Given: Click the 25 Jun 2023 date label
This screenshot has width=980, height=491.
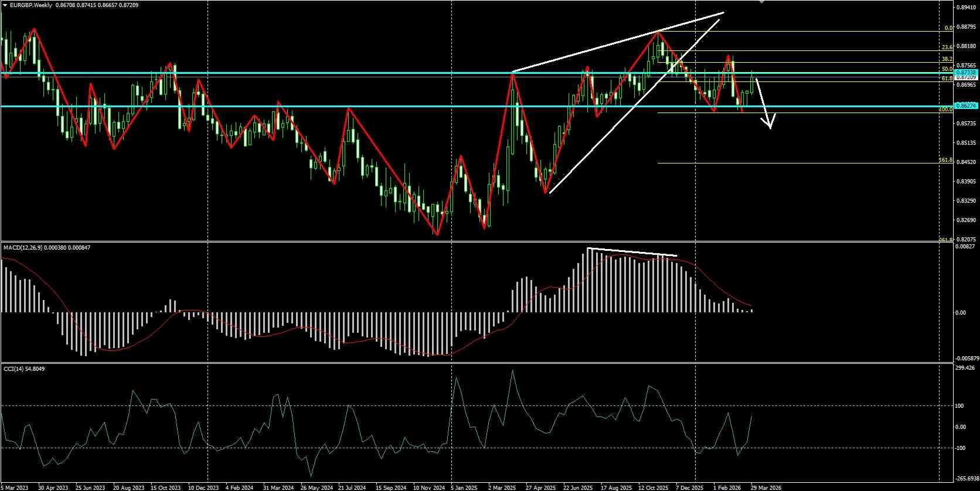Looking at the screenshot, I should pos(91,487).
